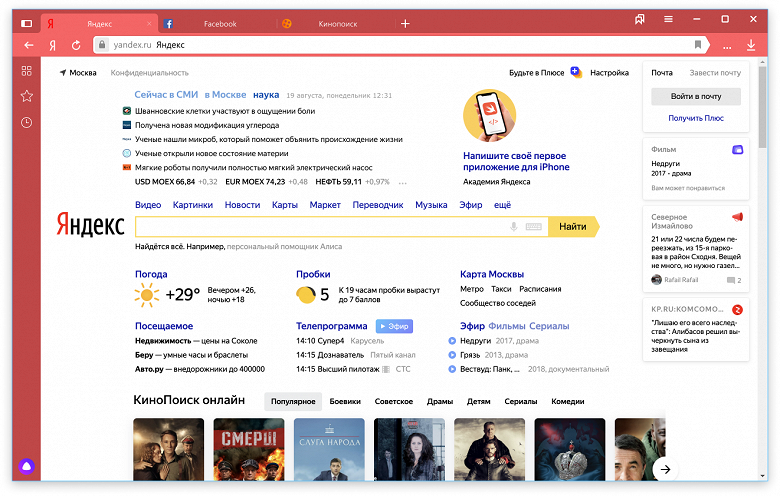Click the Москва location arrow icon

(63, 73)
